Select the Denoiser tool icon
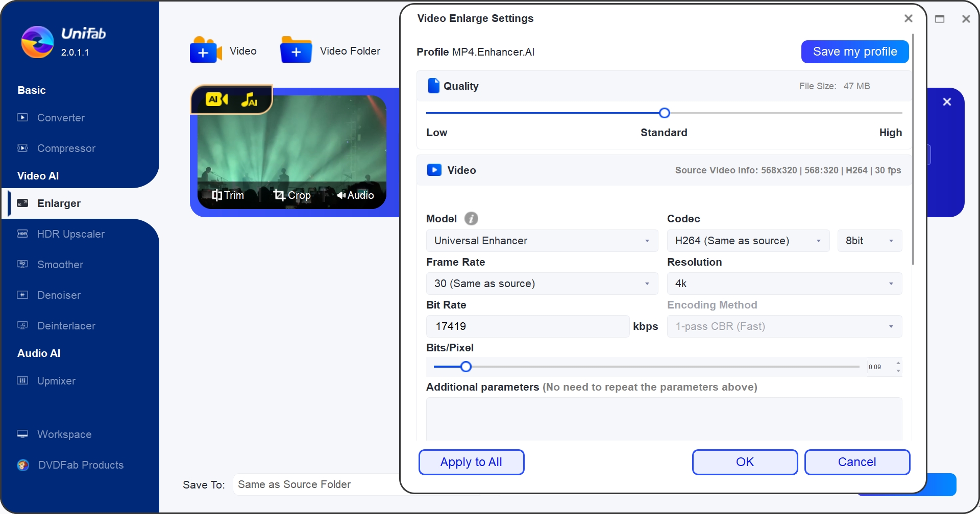980x514 pixels. pos(23,295)
